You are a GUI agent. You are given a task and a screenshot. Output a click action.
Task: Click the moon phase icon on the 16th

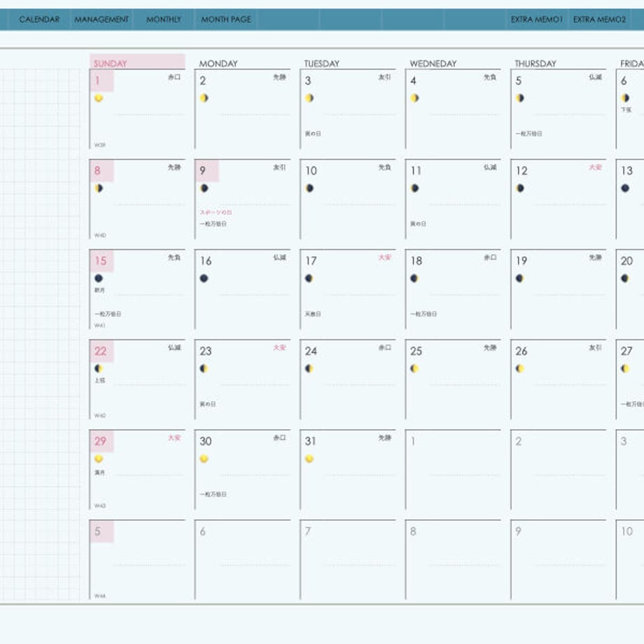tap(204, 278)
